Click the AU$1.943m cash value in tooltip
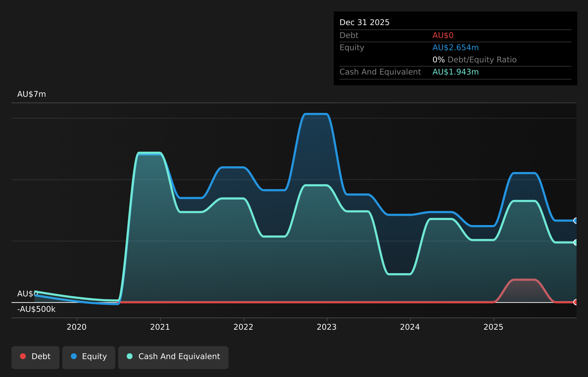Image resolution: width=588 pixels, height=377 pixels. point(456,72)
